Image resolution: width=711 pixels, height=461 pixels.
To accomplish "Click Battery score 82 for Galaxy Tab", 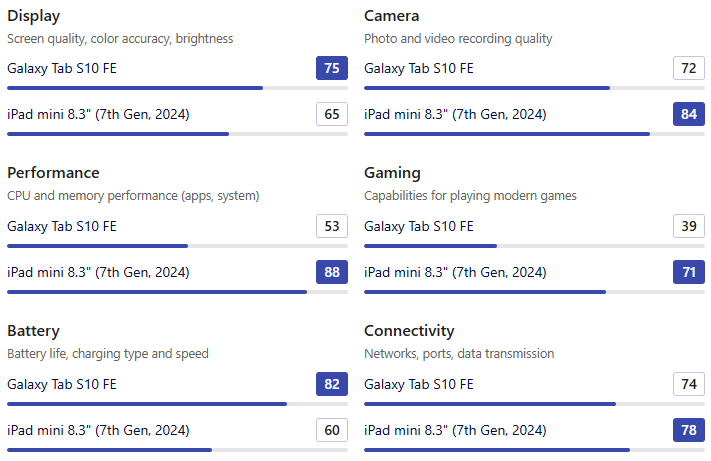I will coord(332,384).
